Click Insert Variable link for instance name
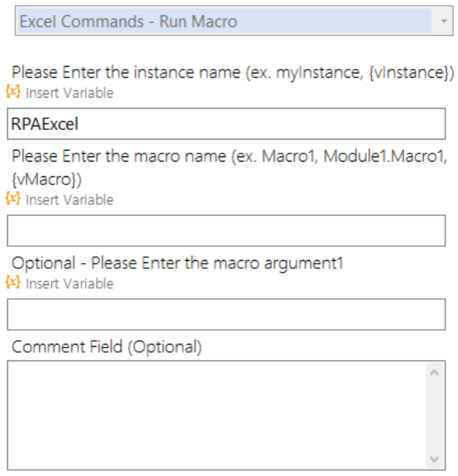Image resolution: width=458 pixels, height=476 pixels. [69, 93]
